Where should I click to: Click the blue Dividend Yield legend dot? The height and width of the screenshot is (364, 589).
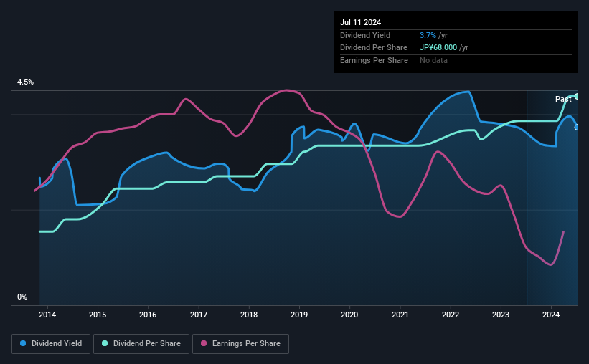tap(23, 343)
